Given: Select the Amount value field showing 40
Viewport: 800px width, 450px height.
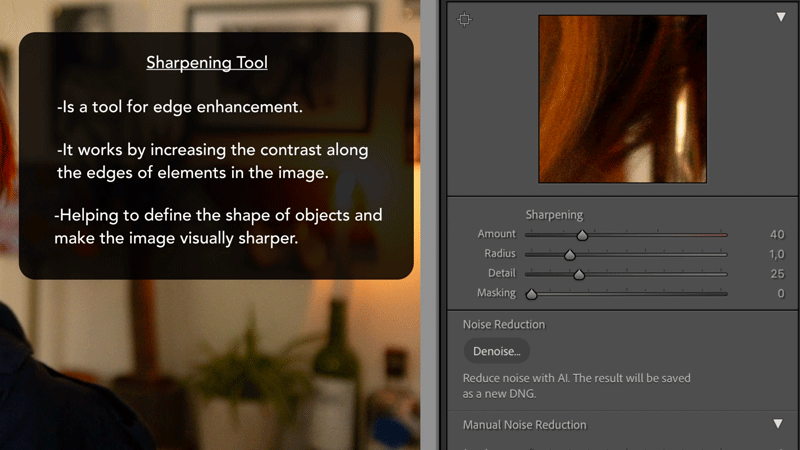Looking at the screenshot, I should (776, 234).
